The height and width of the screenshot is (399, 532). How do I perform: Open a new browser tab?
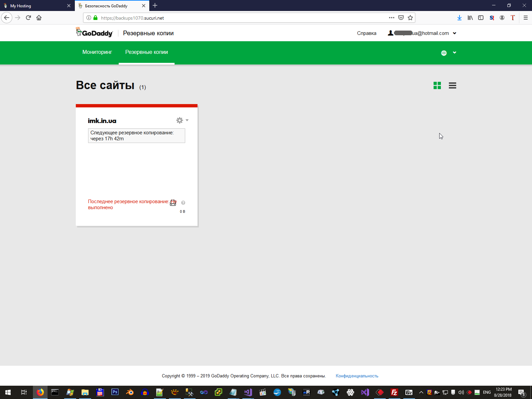pos(155,6)
